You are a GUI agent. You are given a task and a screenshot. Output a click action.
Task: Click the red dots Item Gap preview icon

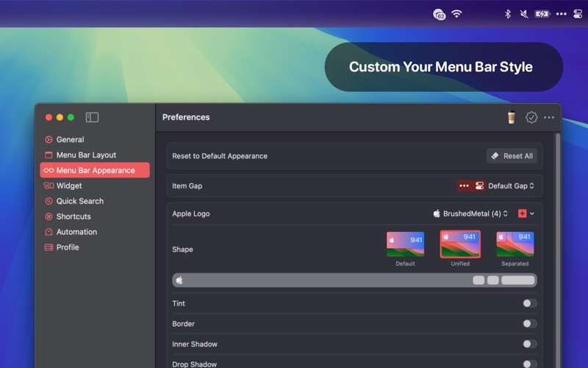coord(465,185)
